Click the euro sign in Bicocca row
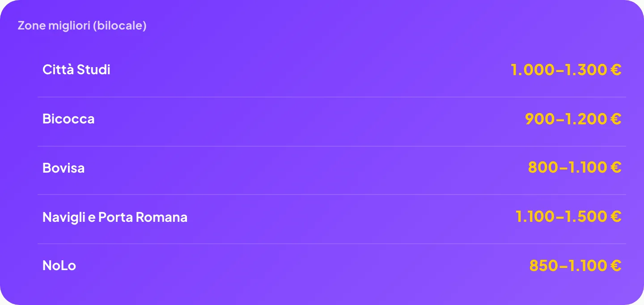The image size is (644, 305). (x=615, y=119)
